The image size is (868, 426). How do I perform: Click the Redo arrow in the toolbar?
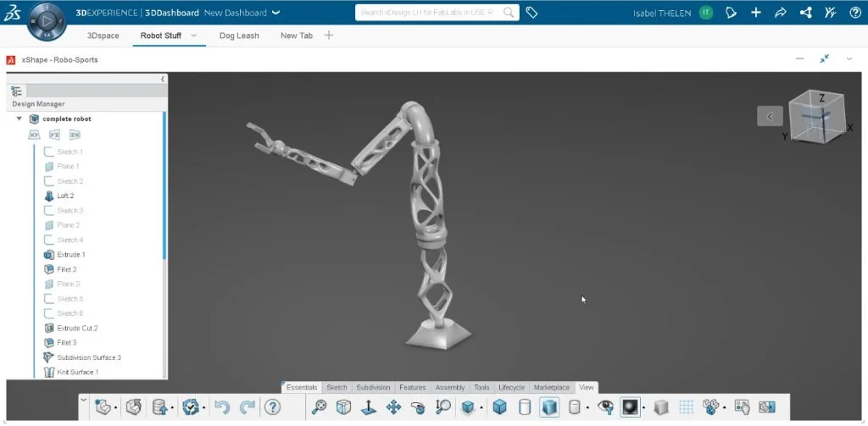247,407
